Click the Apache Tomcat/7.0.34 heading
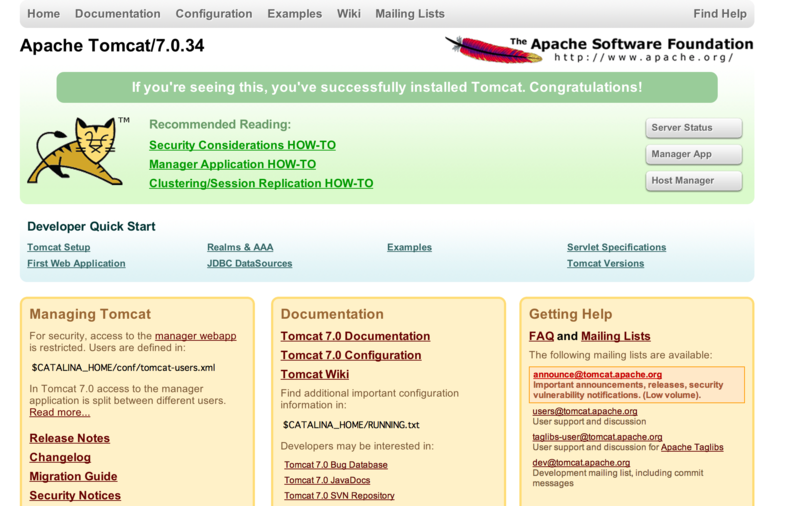This screenshot has width=800, height=506. (112, 45)
